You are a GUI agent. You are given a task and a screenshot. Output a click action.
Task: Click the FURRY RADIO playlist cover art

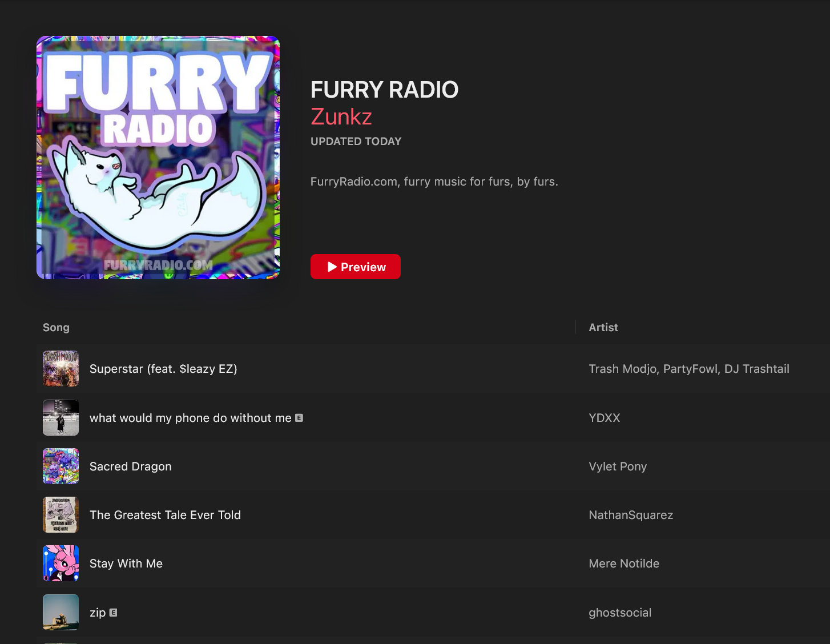point(158,158)
